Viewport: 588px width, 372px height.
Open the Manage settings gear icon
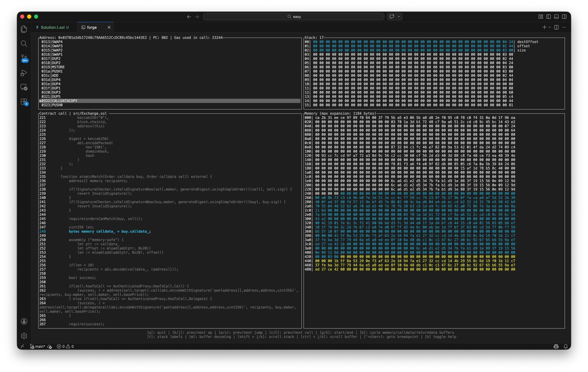(x=24, y=336)
